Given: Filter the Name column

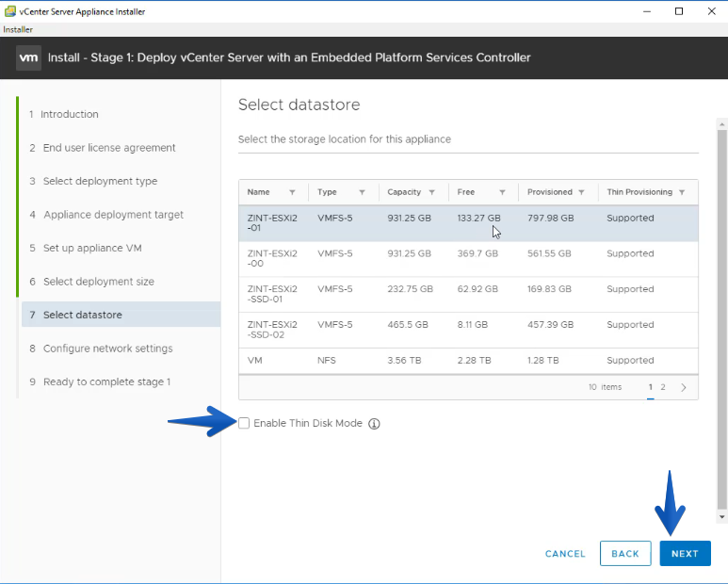Looking at the screenshot, I should click(292, 192).
